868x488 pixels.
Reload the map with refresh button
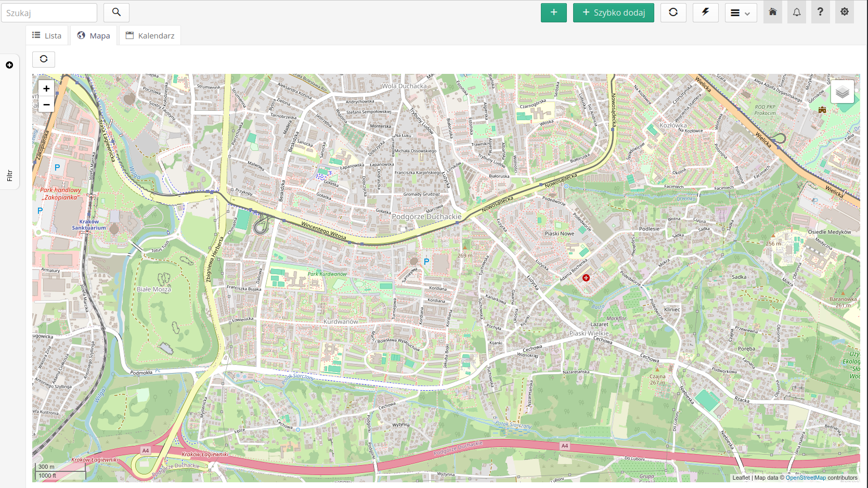click(x=44, y=59)
